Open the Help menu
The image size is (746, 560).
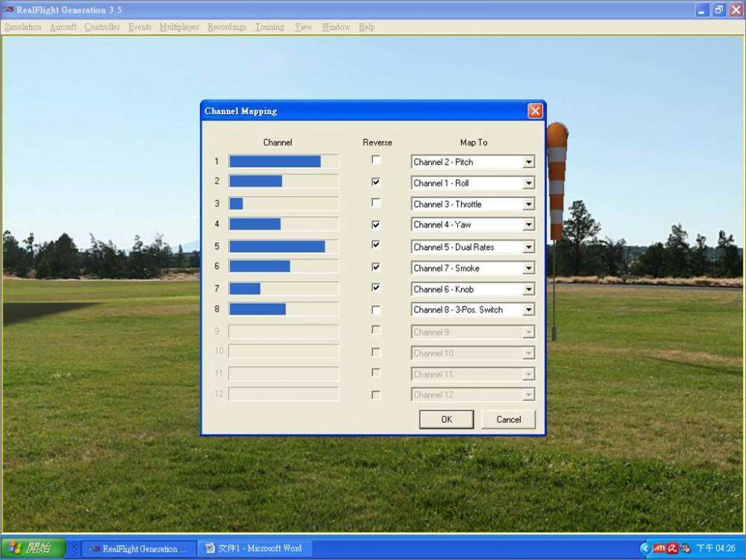click(x=366, y=27)
